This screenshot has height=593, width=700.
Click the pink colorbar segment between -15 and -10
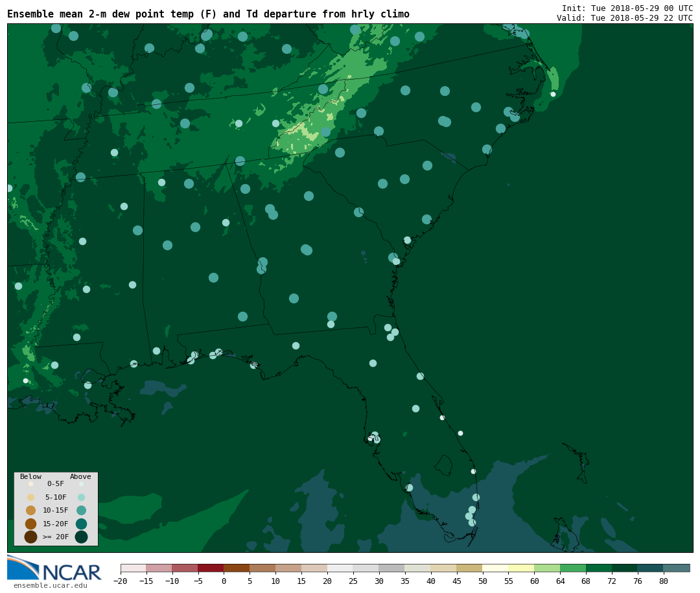[x=159, y=568]
